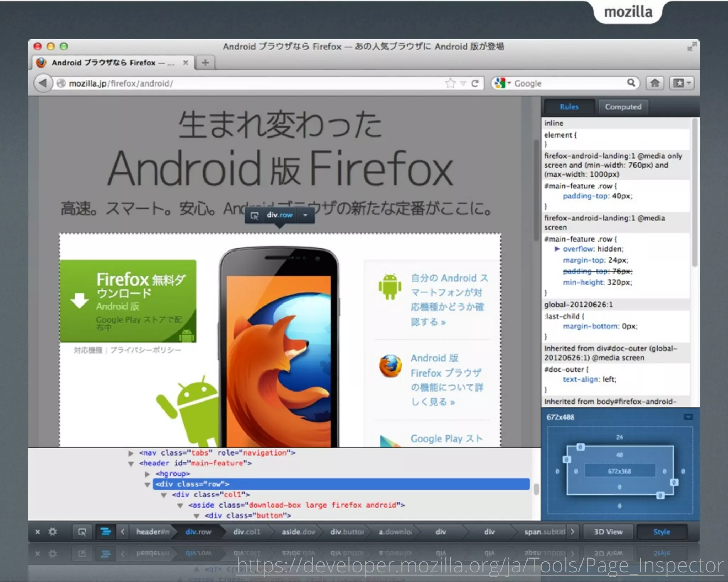Select the div.button breadcrumb
This screenshot has width=728, height=582.
(x=347, y=532)
